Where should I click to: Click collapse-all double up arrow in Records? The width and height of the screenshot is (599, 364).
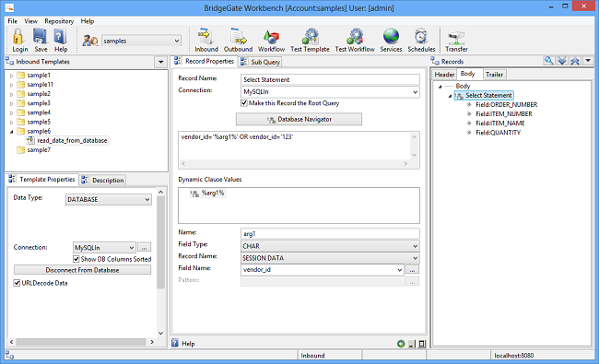click(x=575, y=61)
